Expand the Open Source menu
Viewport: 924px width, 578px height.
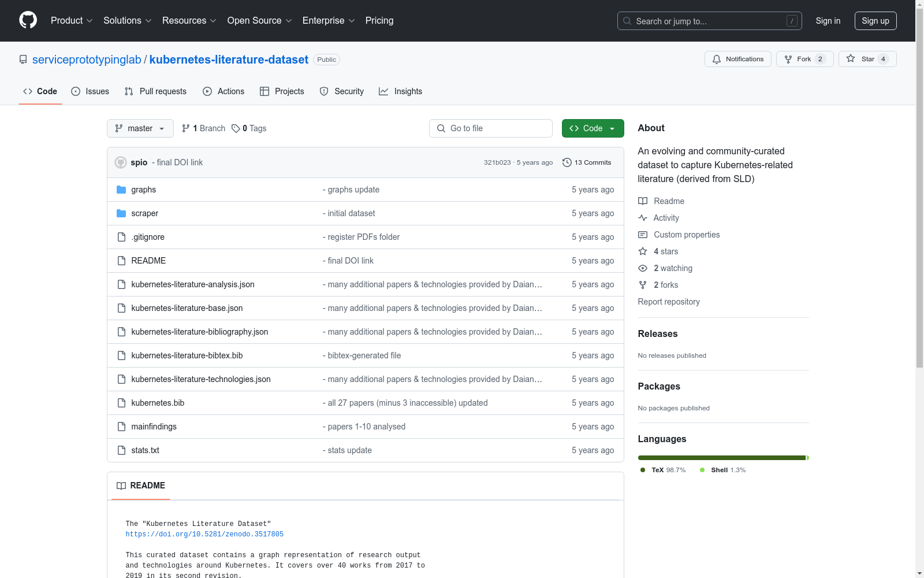tap(260, 21)
